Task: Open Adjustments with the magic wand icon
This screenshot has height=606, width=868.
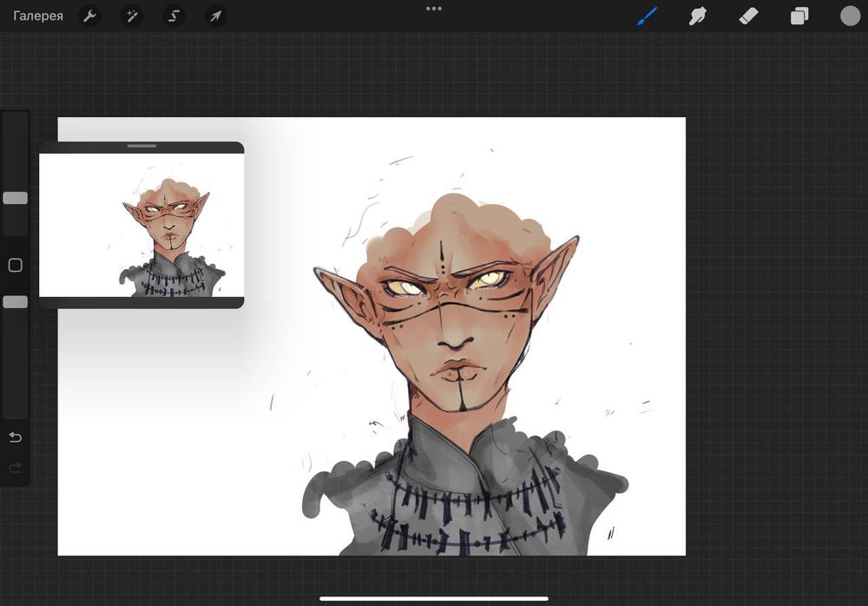Action: [132, 16]
